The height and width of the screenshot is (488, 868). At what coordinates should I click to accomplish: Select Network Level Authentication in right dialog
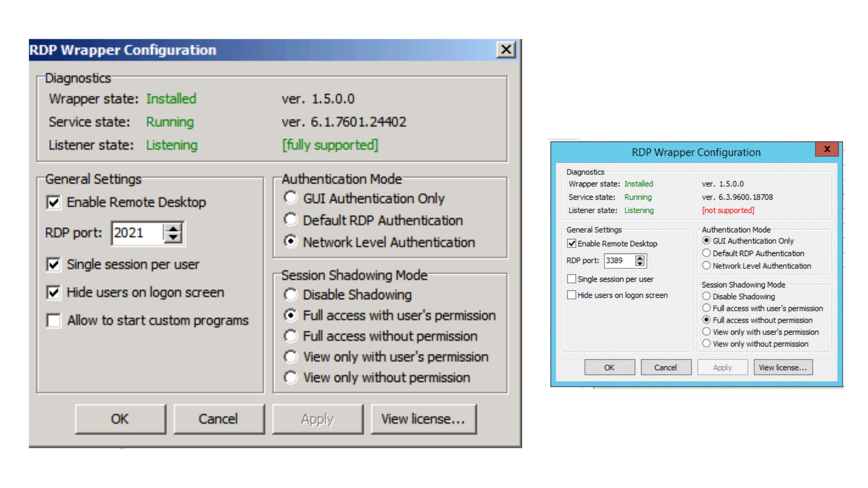point(707,266)
